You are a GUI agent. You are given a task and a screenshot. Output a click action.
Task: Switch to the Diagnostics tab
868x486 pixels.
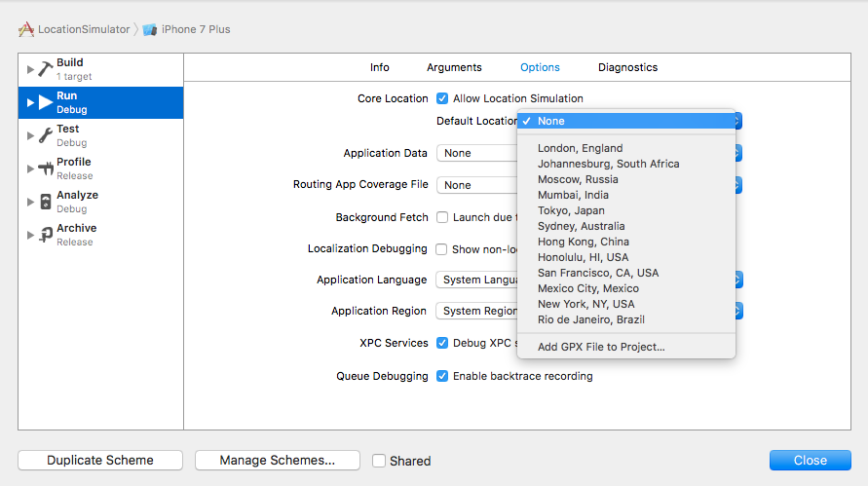click(x=627, y=67)
